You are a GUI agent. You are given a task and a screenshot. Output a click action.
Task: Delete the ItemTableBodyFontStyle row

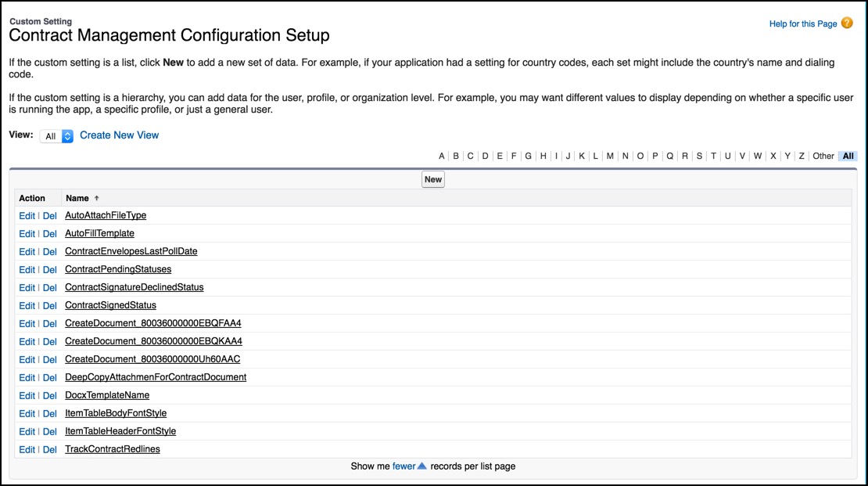pyautogui.click(x=50, y=414)
